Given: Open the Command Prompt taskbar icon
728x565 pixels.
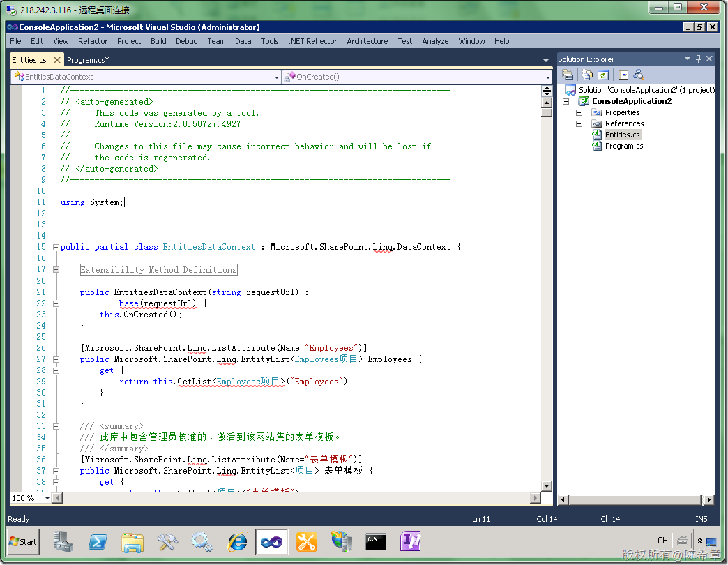Looking at the screenshot, I should [x=376, y=542].
